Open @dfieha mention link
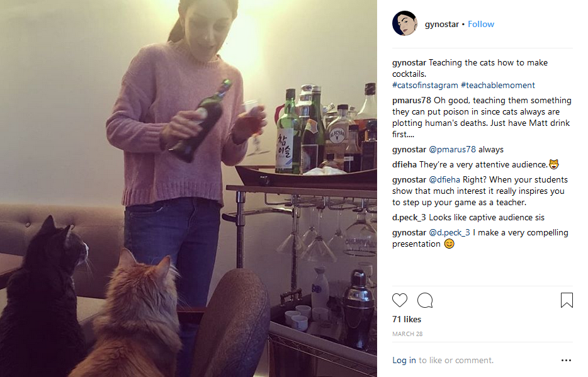588x377 pixels. [x=444, y=179]
